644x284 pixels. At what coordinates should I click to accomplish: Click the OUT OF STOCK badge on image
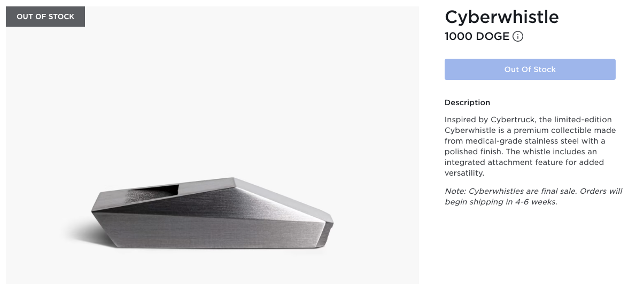pos(45,17)
